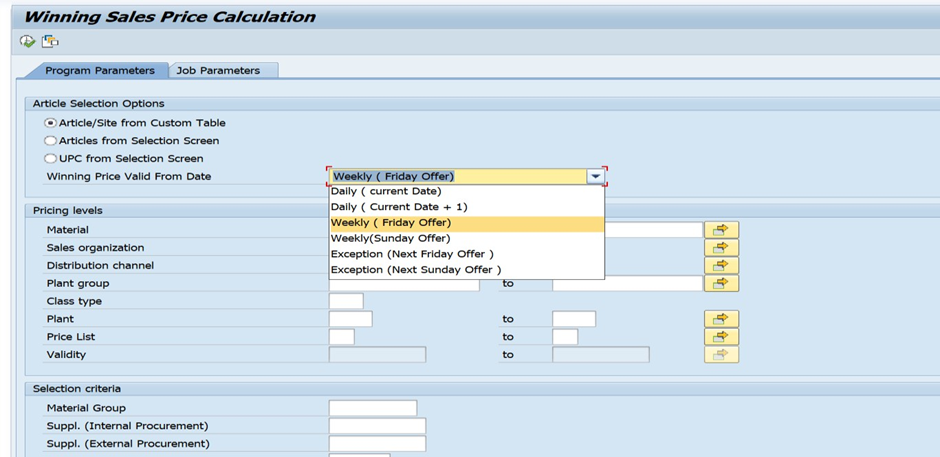The height and width of the screenshot is (457, 940).
Task: Choose Exception (Next Sunday Offer) option
Action: (x=416, y=270)
